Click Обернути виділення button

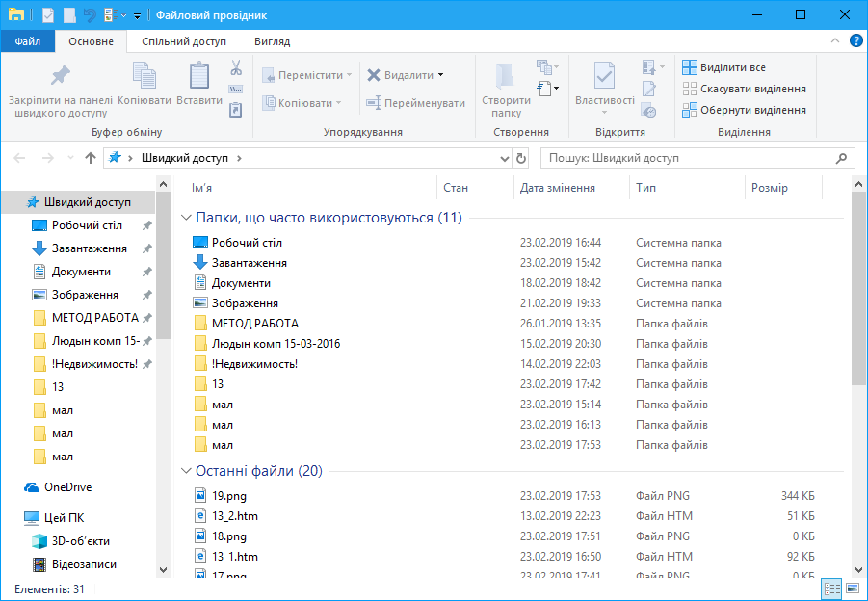pyautogui.click(x=744, y=110)
